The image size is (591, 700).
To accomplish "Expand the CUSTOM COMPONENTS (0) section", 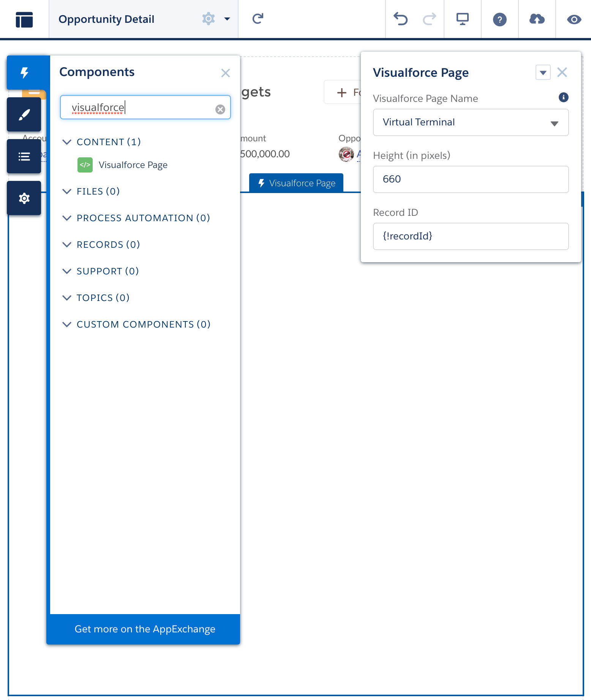I will click(x=137, y=324).
